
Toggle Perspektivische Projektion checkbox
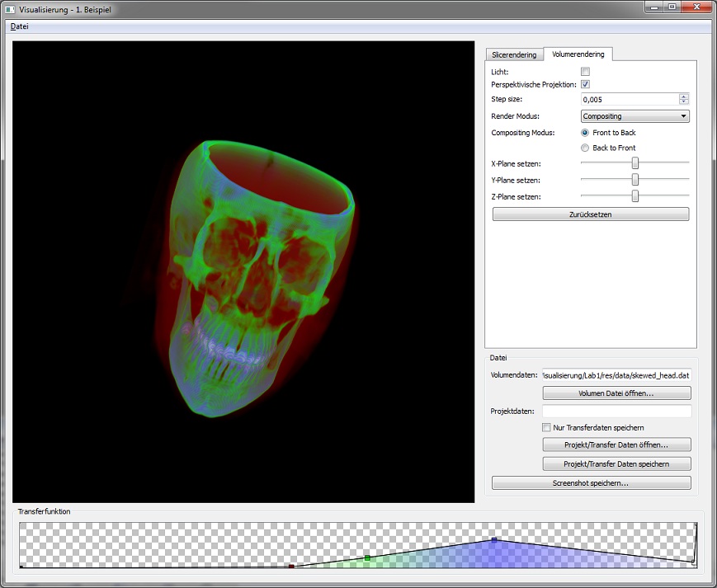[x=585, y=84]
